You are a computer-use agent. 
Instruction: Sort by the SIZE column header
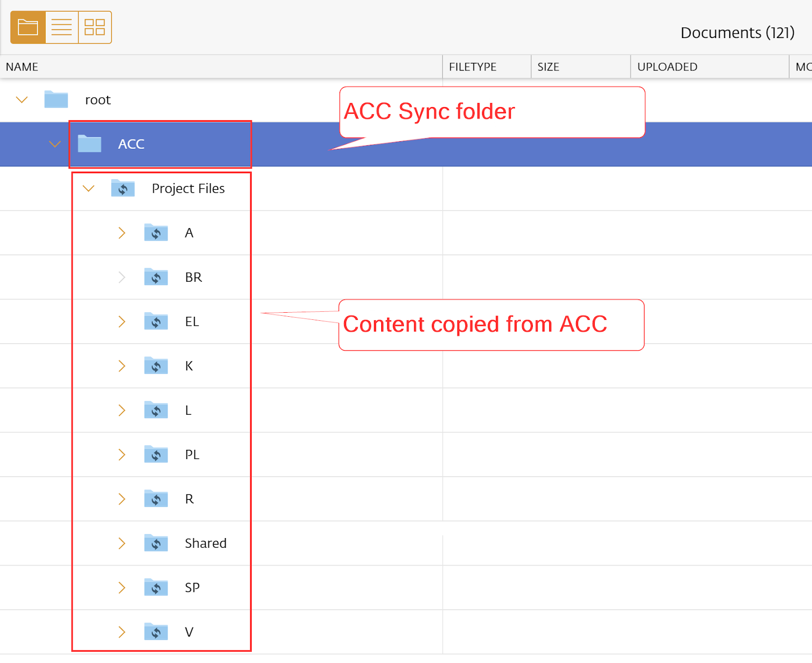548,67
